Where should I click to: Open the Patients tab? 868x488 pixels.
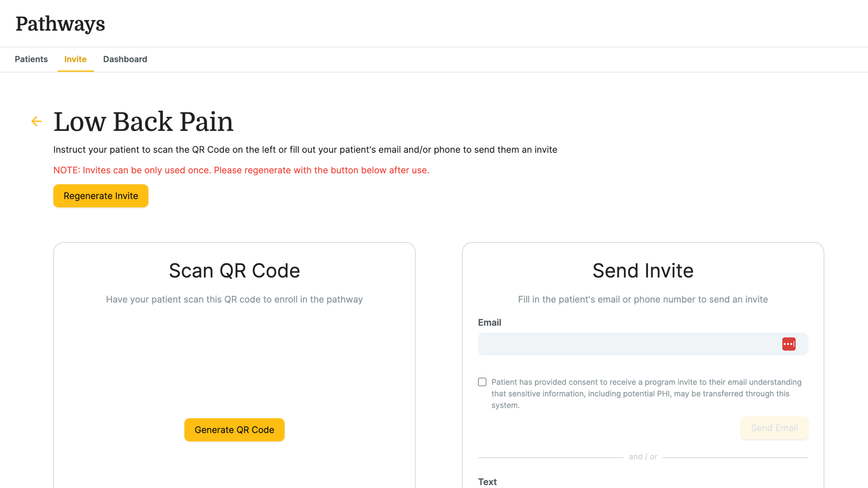pos(31,59)
